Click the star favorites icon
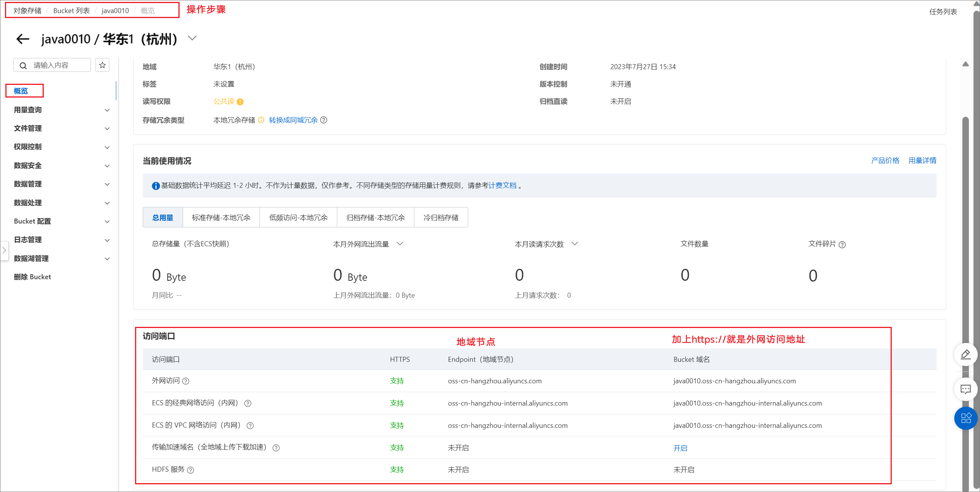Viewport: 980px width, 492px height. click(102, 65)
